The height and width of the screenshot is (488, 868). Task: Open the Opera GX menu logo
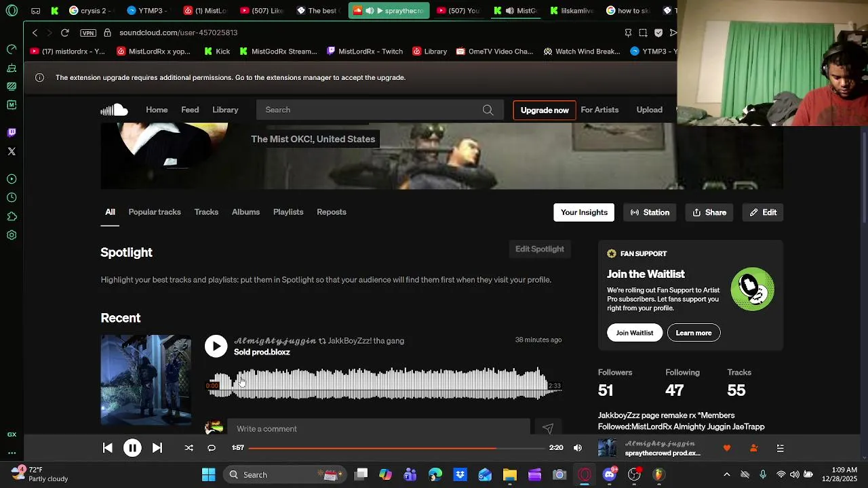click(12, 11)
